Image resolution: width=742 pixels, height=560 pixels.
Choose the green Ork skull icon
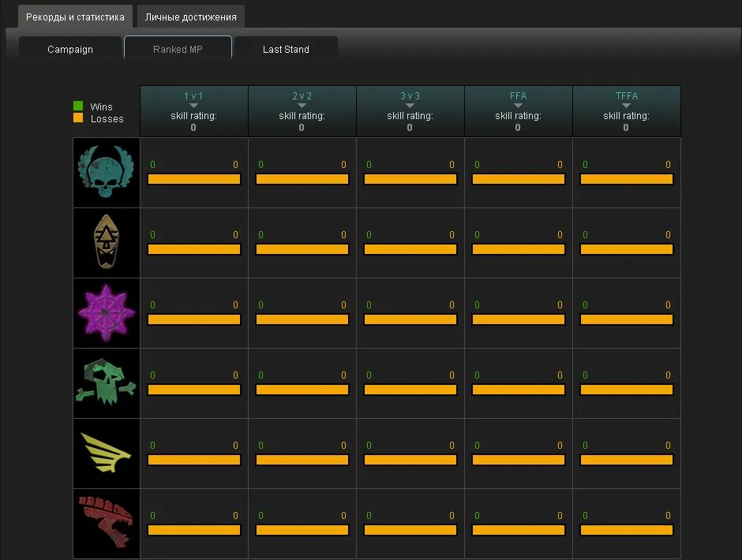[x=107, y=383]
